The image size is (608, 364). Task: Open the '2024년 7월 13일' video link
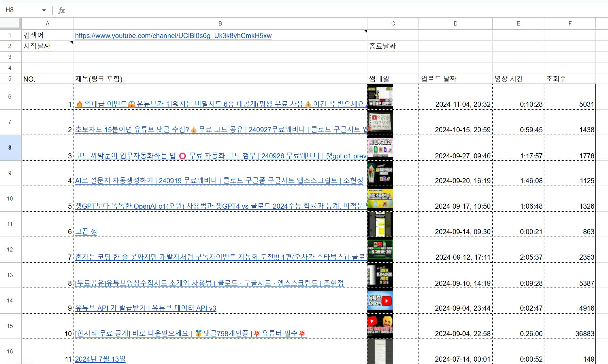100,359
